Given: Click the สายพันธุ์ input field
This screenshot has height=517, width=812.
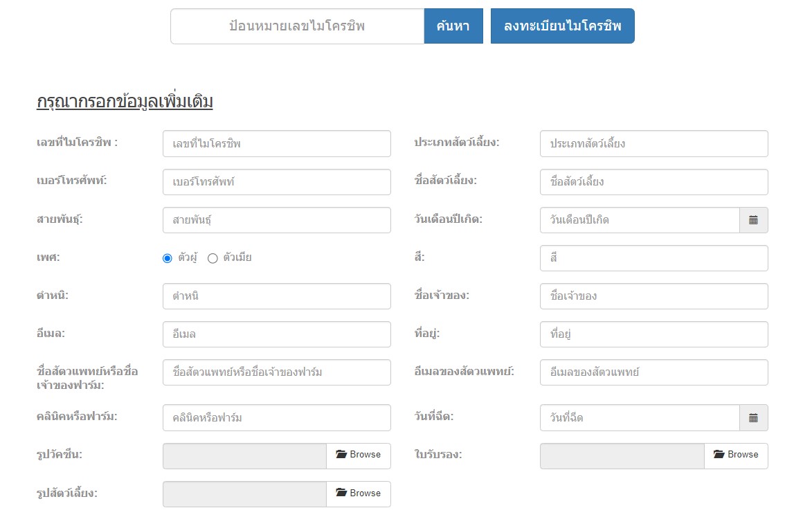Looking at the screenshot, I should 276,220.
